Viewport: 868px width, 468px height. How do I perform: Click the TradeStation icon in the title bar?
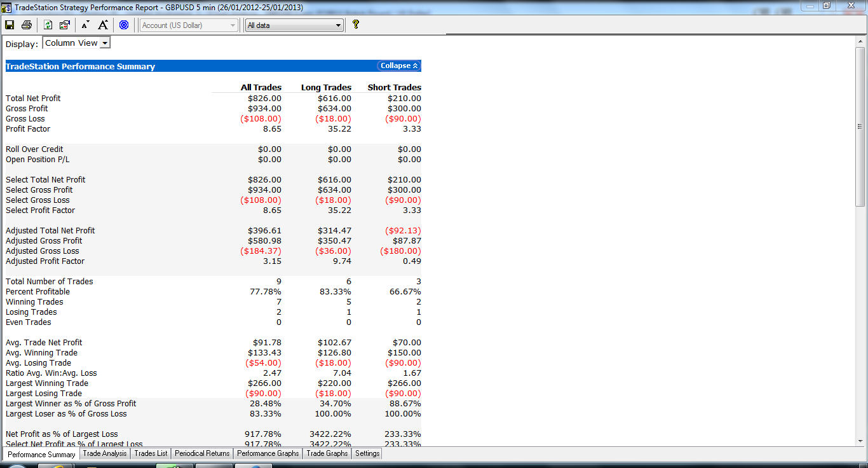tap(6, 7)
